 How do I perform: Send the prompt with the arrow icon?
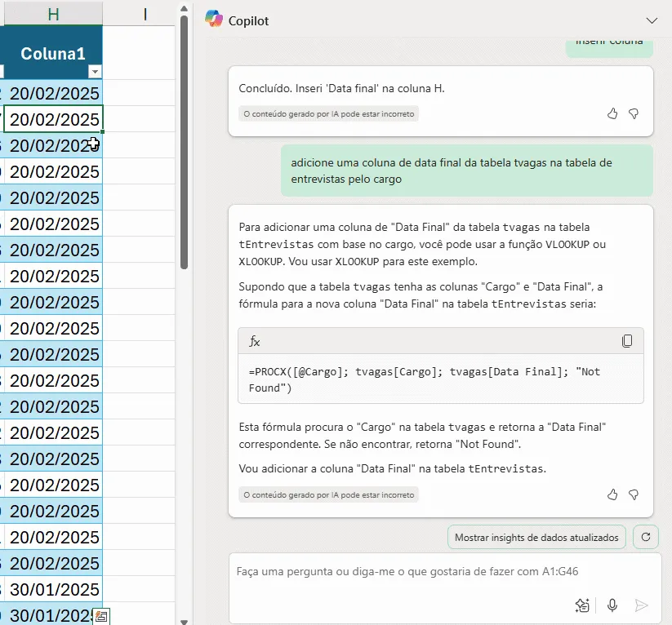click(642, 605)
